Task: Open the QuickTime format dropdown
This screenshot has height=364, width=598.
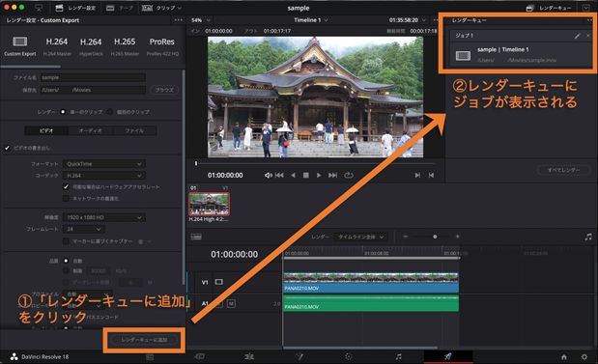Action: point(103,164)
